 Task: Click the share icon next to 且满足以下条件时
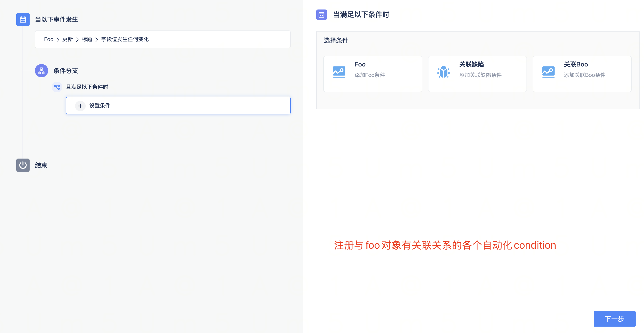[x=57, y=87]
